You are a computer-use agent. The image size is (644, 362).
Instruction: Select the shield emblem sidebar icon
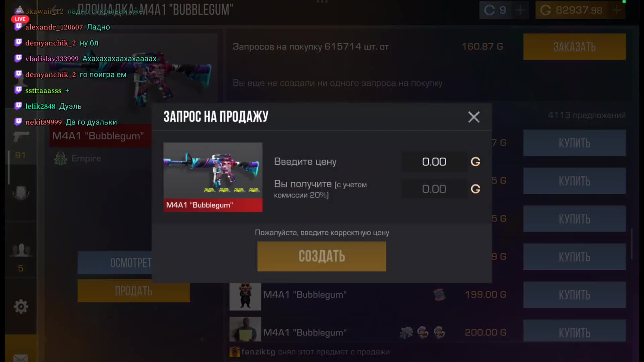(x=21, y=193)
